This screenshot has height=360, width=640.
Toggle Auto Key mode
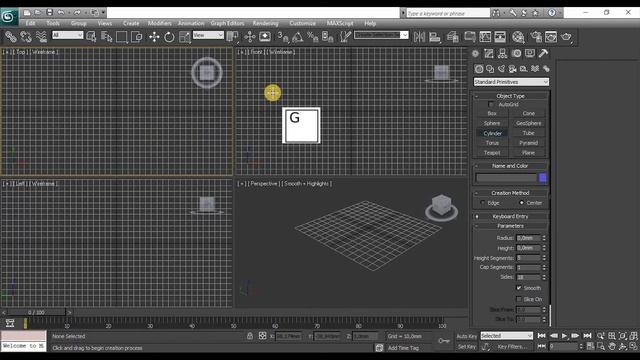467,336
